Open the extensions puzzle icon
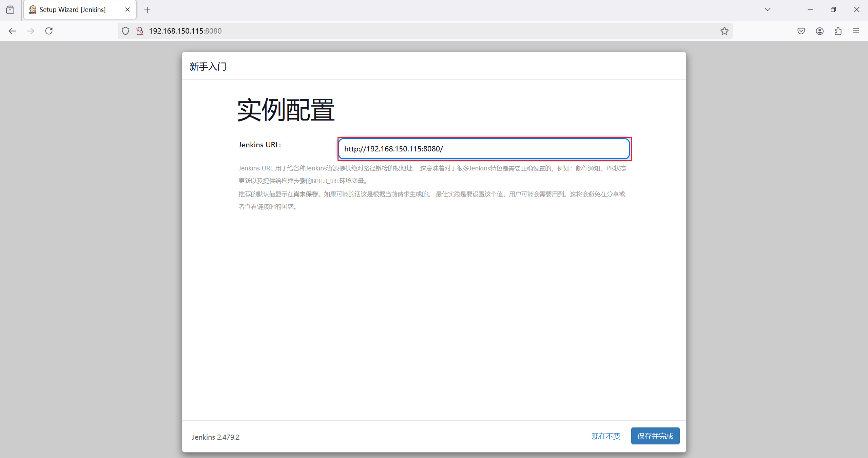 pyautogui.click(x=838, y=31)
